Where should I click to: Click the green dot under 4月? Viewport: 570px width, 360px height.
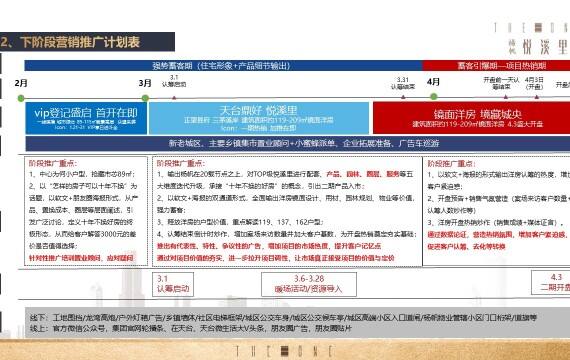click(x=433, y=97)
